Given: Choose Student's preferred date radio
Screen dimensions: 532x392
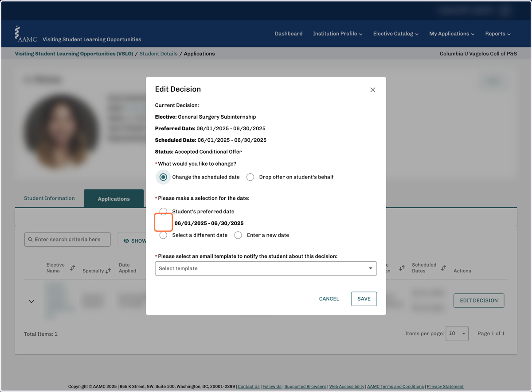Looking at the screenshot, I should (x=164, y=211).
